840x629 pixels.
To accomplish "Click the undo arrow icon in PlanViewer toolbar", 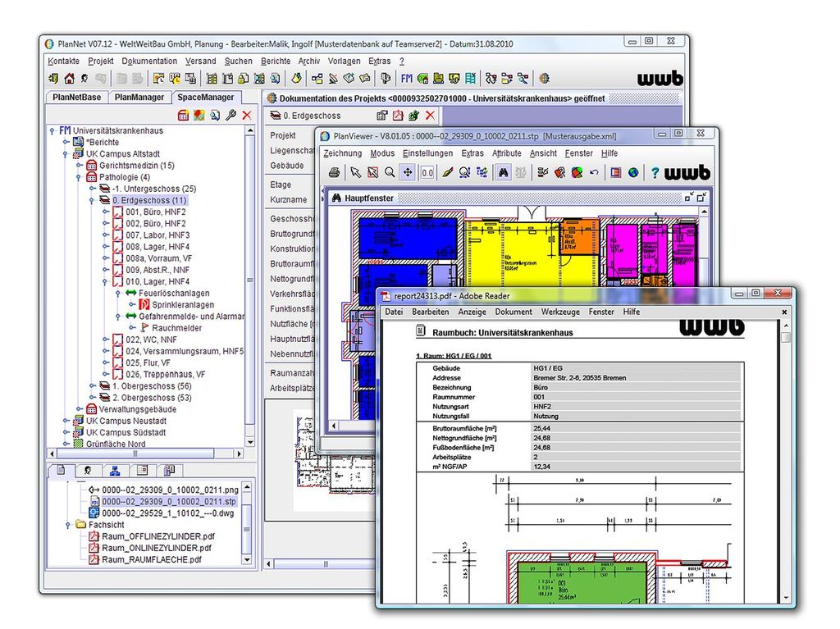I will (594, 172).
